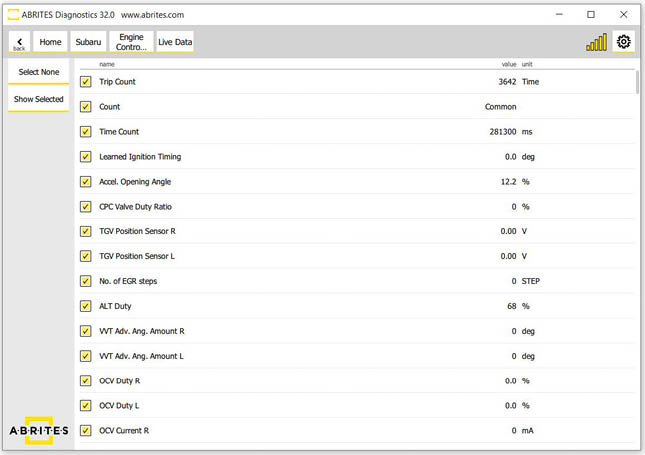Toggle the No. of EGR steps checkbox
Screen dimensions: 645x455
click(86, 281)
